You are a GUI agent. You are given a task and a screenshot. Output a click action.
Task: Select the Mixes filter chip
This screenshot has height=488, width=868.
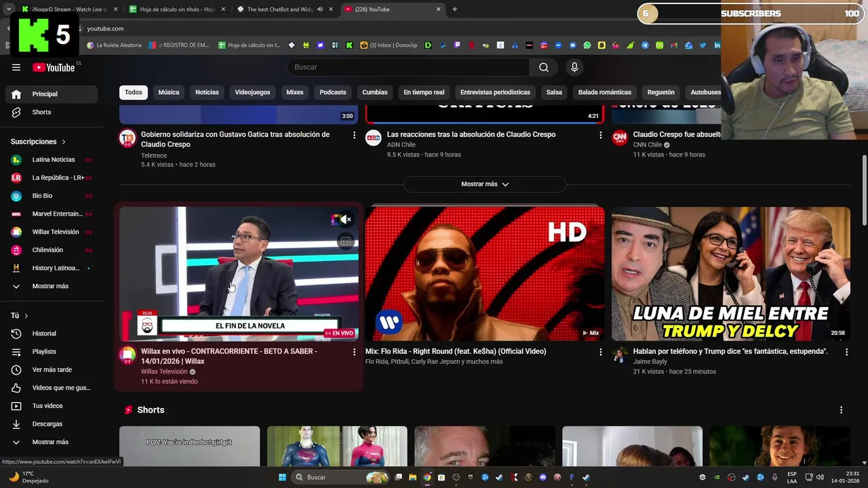click(294, 92)
